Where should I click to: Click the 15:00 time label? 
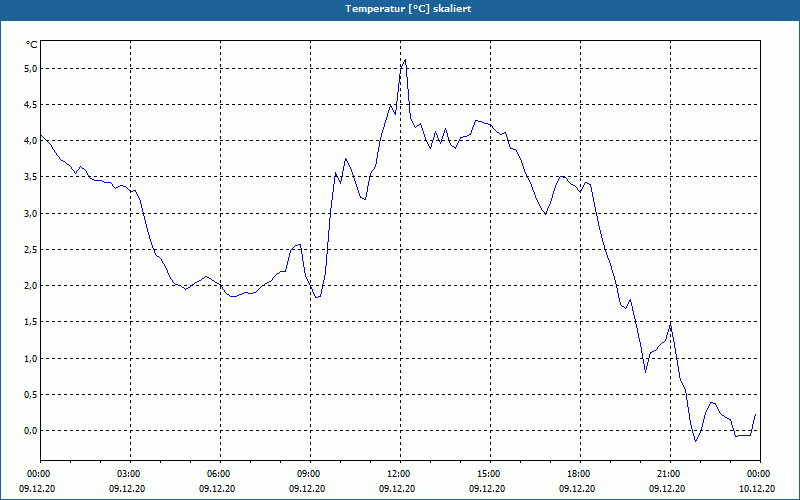(490, 474)
